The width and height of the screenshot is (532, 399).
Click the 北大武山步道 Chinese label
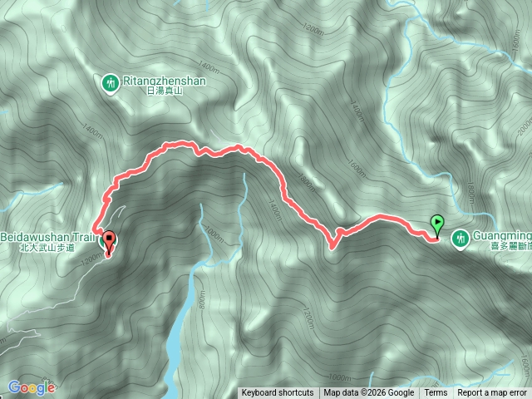(47, 248)
